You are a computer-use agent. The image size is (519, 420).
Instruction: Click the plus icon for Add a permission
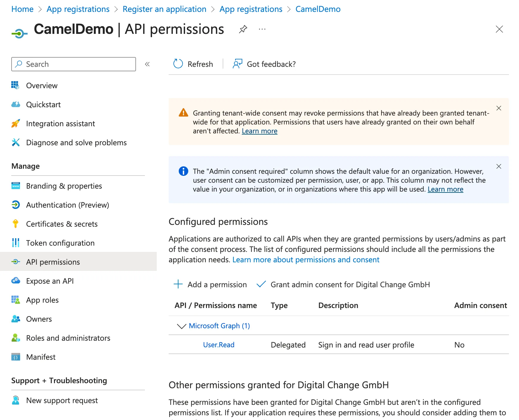(178, 284)
